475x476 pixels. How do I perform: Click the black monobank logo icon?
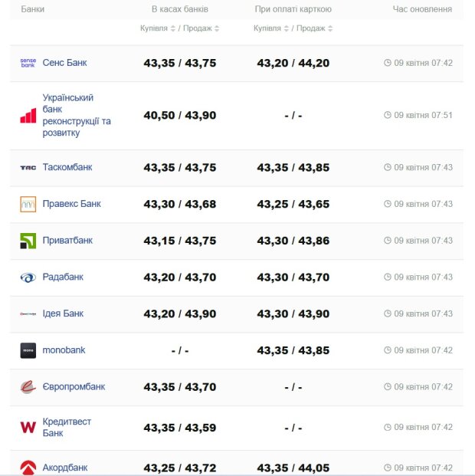tap(28, 350)
